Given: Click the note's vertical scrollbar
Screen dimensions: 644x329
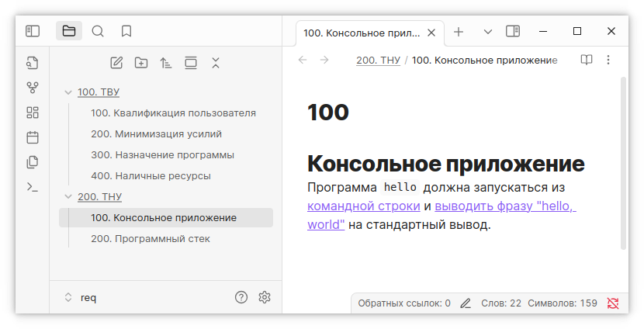Looking at the screenshot, I should (624, 163).
